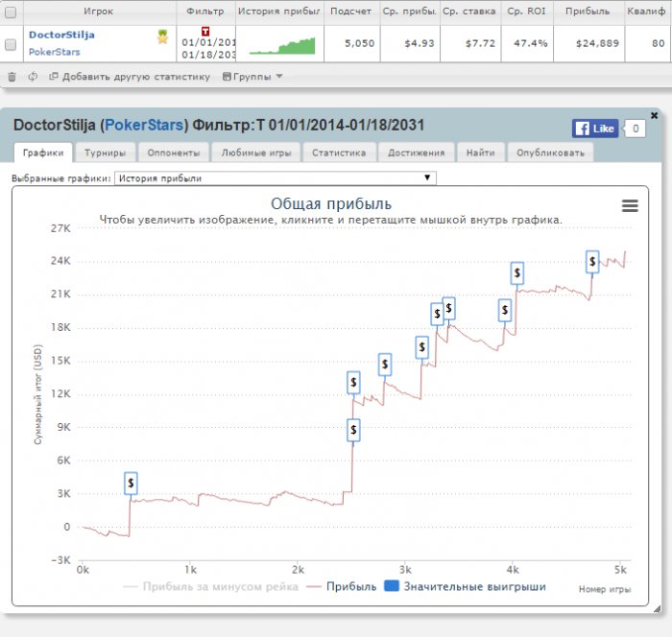The height and width of the screenshot is (637, 672).
Task: Expand the 'Группы' dropdown
Action: point(252,77)
